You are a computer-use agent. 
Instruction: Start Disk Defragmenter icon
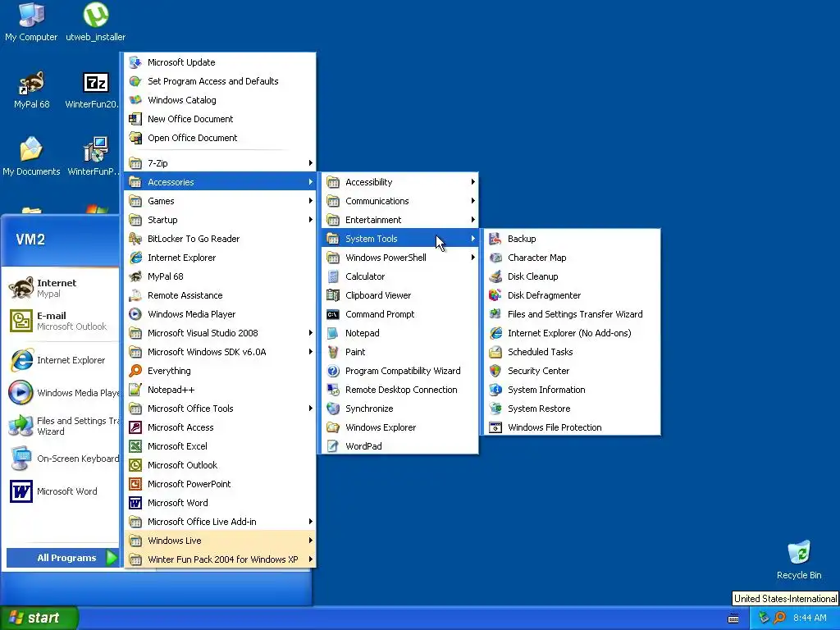495,295
